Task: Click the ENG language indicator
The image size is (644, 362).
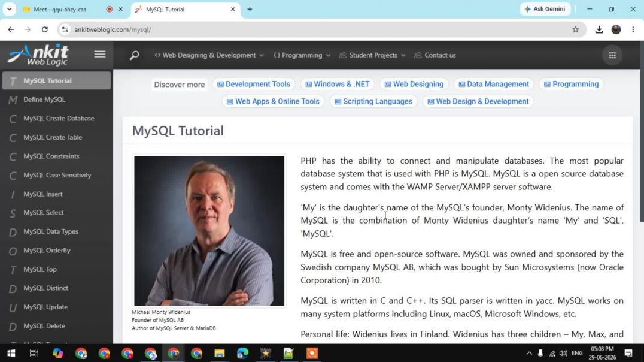Action: coord(577,354)
